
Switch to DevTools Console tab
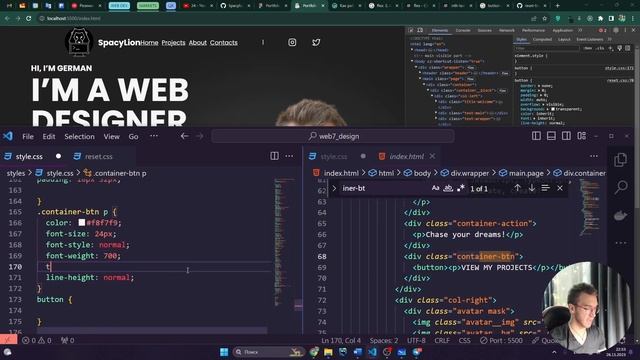tap(463, 30)
